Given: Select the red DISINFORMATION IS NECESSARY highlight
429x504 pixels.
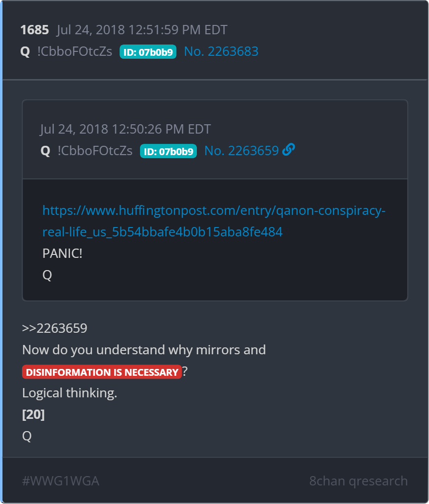Looking at the screenshot, I should (102, 372).
